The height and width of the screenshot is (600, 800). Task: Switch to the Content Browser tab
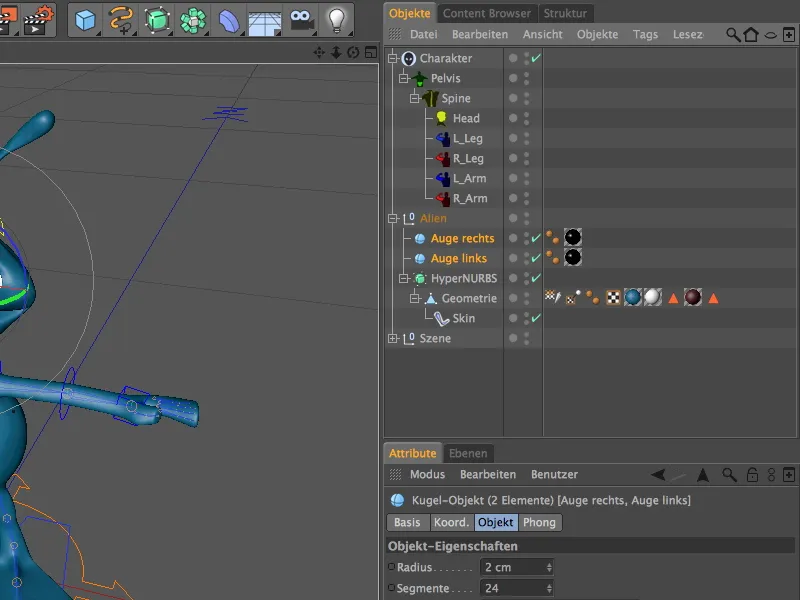(487, 13)
